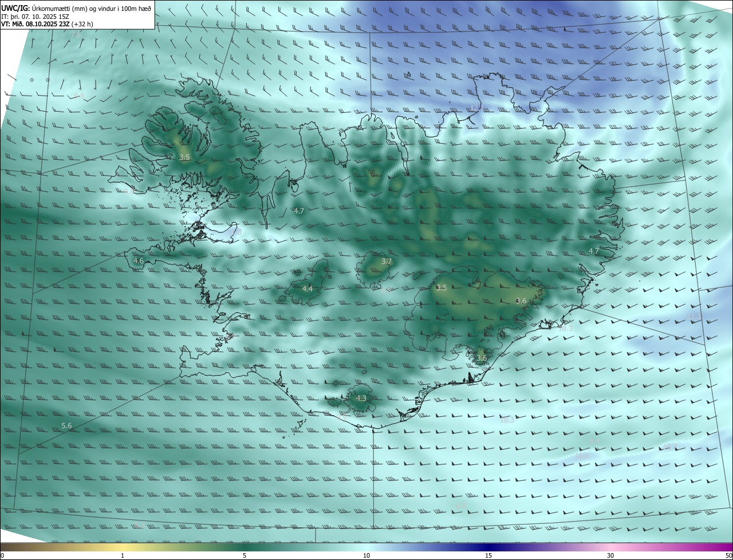The image size is (733, 560).
Task: Select the 4.6 value label
Action: point(138,261)
